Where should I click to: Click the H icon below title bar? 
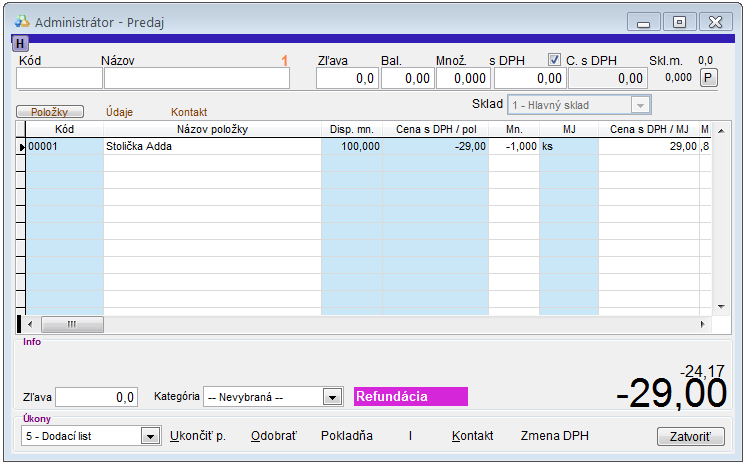tap(20, 43)
